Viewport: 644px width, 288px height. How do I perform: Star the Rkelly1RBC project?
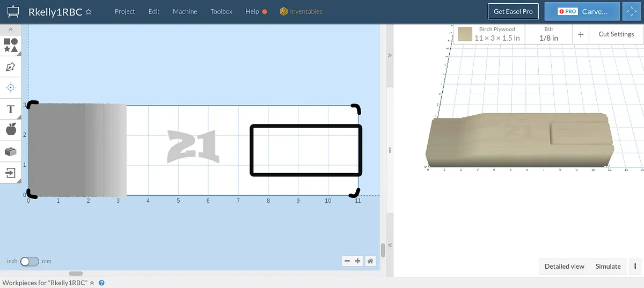click(x=89, y=11)
